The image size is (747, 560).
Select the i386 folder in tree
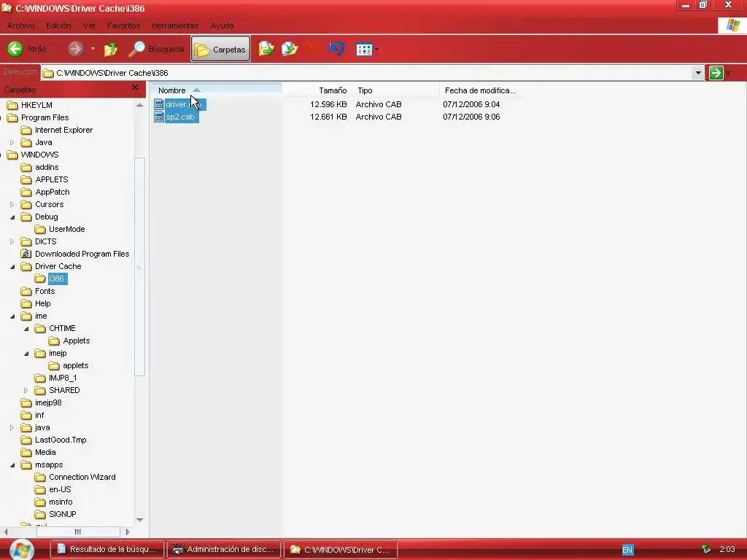(x=56, y=279)
